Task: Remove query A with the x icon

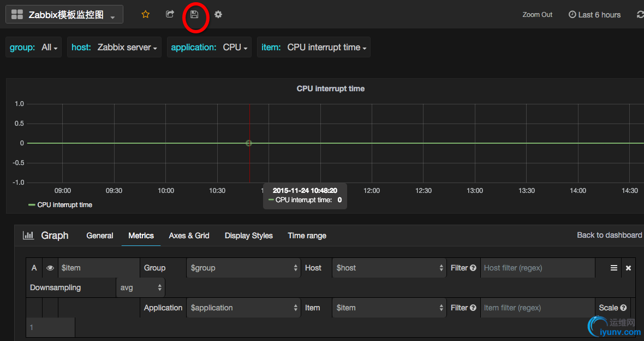Action: (x=628, y=268)
